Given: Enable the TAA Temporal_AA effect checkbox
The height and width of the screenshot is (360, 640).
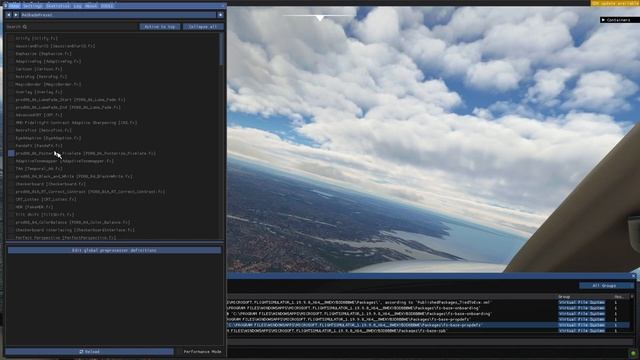Looking at the screenshot, I should point(11,169).
